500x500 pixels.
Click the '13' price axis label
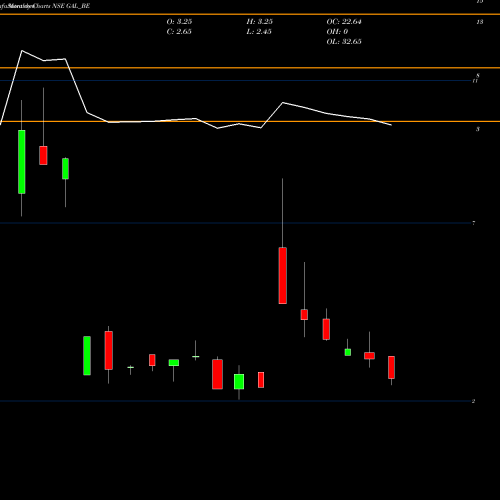click(x=480, y=22)
